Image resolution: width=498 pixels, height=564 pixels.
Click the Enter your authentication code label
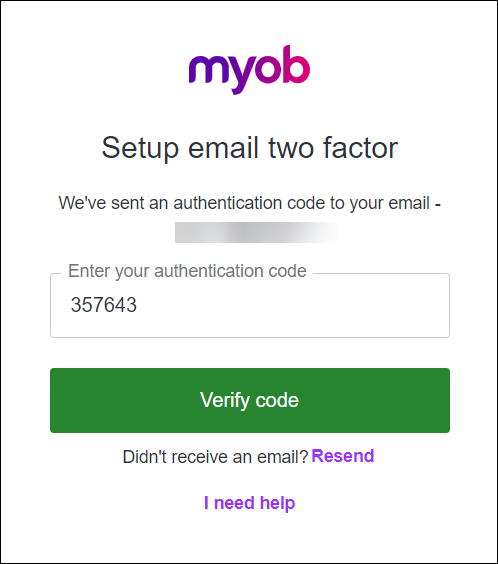pos(187,271)
